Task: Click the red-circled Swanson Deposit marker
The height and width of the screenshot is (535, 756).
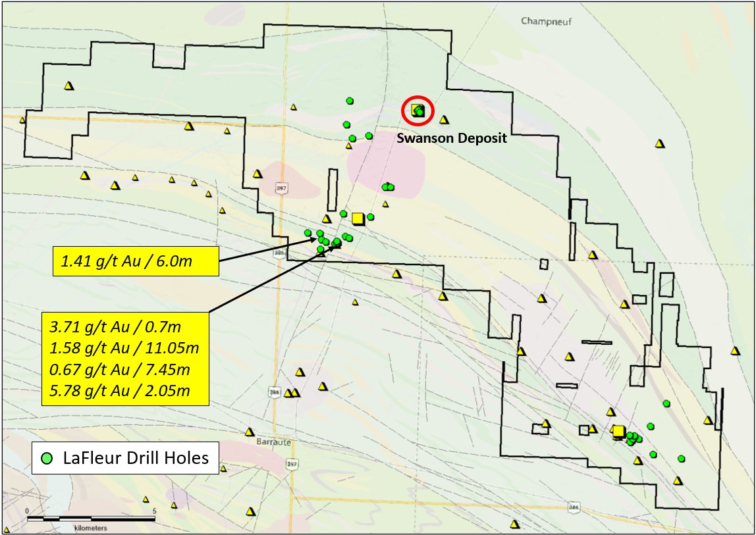Action: (x=418, y=111)
